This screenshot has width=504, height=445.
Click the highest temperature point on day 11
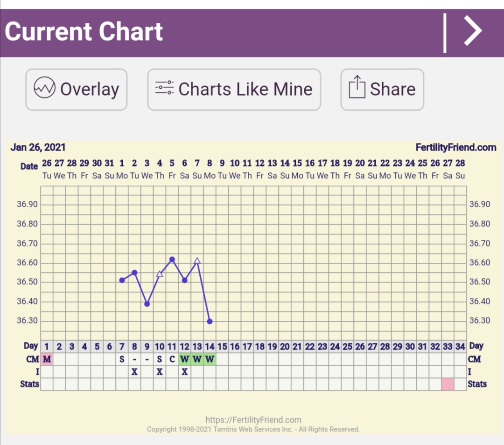point(172,259)
